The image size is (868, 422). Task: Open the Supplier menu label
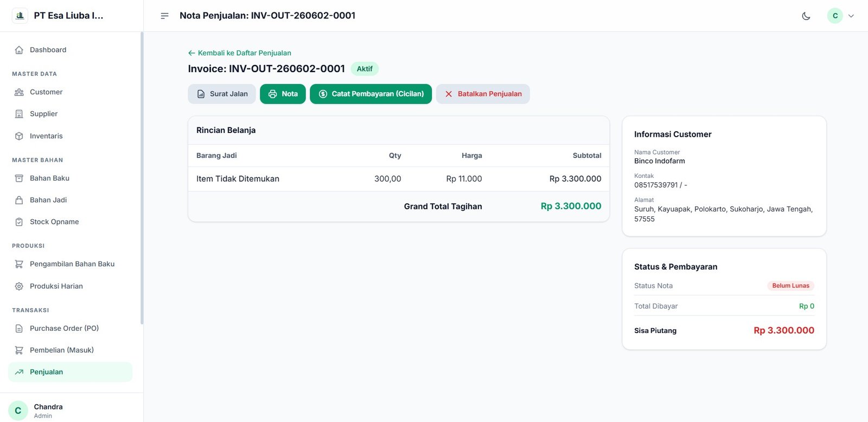(43, 114)
